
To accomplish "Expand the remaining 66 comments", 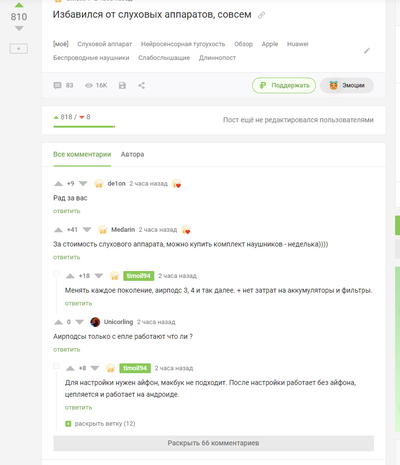I will click(214, 443).
